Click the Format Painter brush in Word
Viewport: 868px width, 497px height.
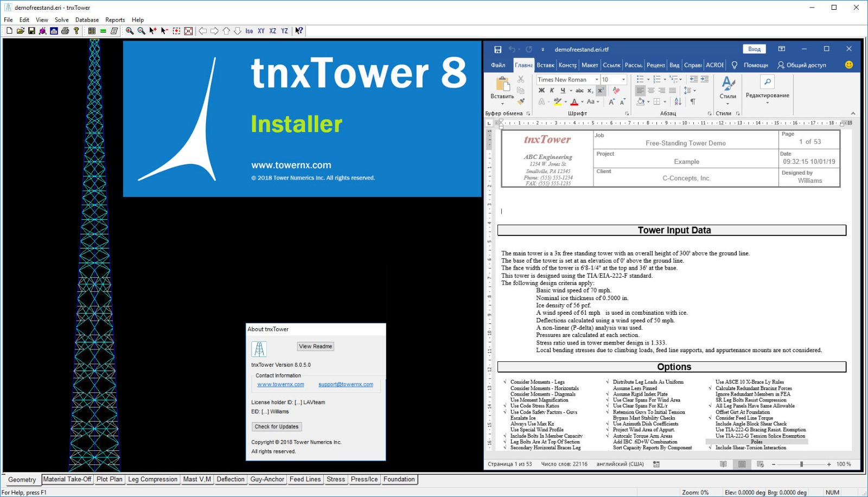point(521,101)
